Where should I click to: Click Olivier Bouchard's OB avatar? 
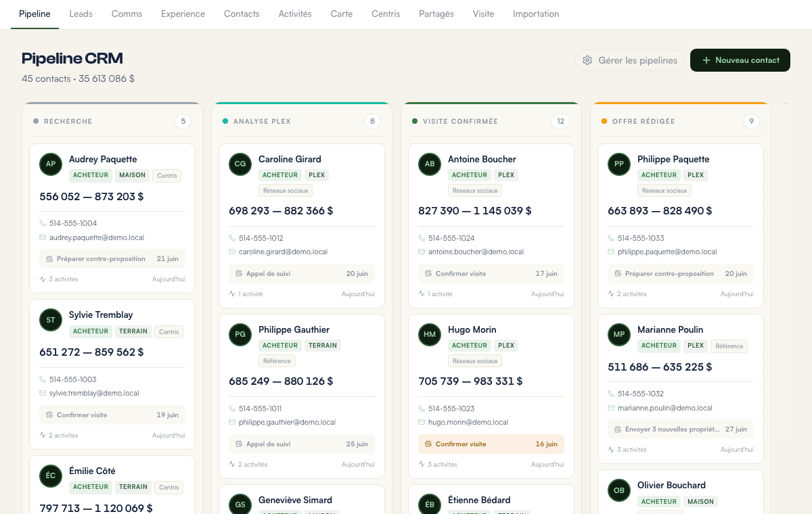click(x=619, y=490)
